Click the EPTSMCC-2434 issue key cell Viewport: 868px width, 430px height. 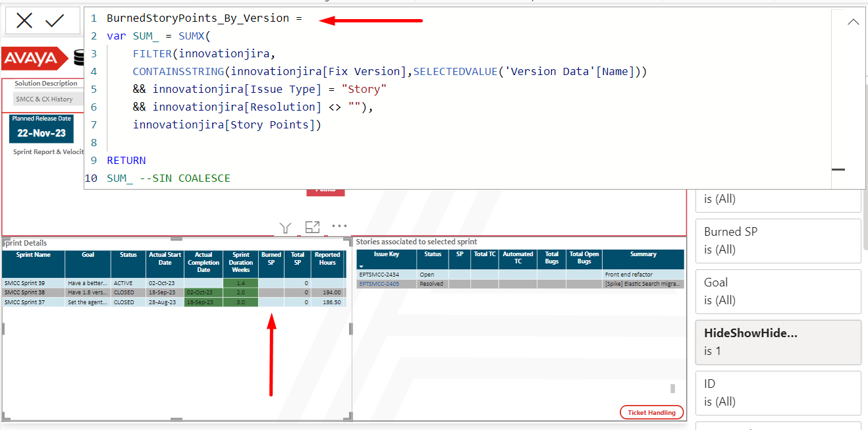point(379,275)
